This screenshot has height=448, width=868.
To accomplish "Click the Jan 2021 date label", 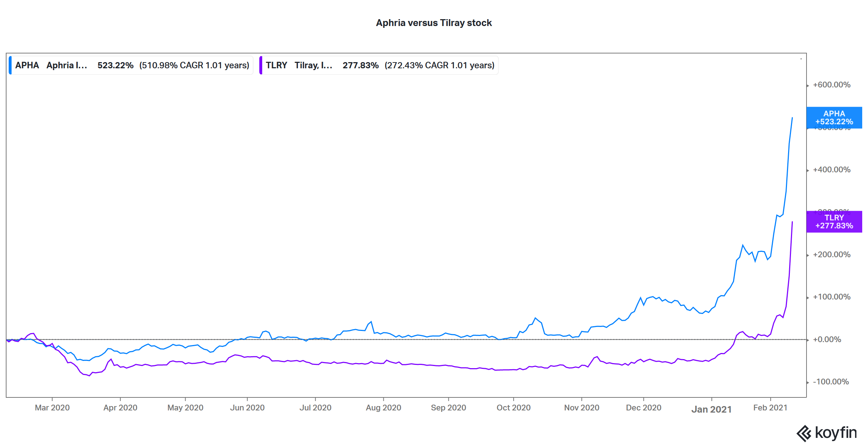I will pos(711,409).
